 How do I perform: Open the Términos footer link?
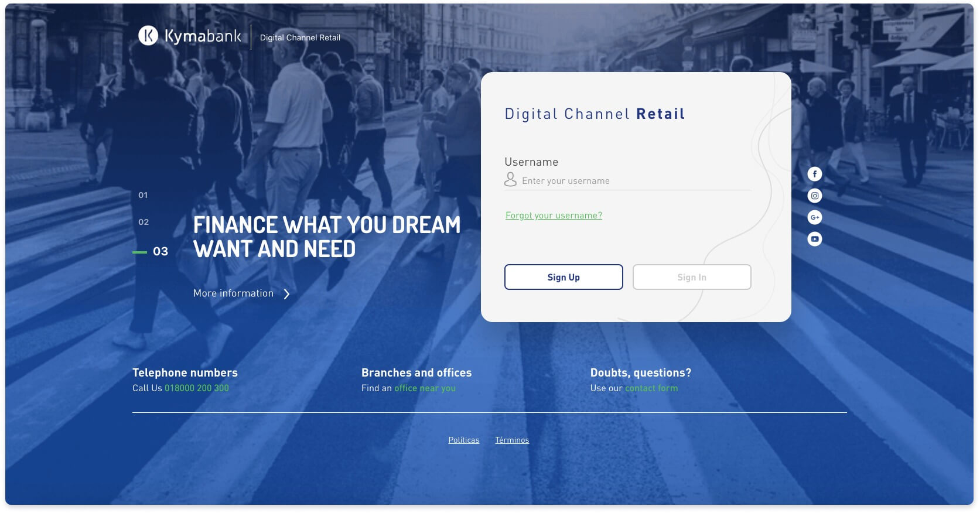click(x=512, y=440)
